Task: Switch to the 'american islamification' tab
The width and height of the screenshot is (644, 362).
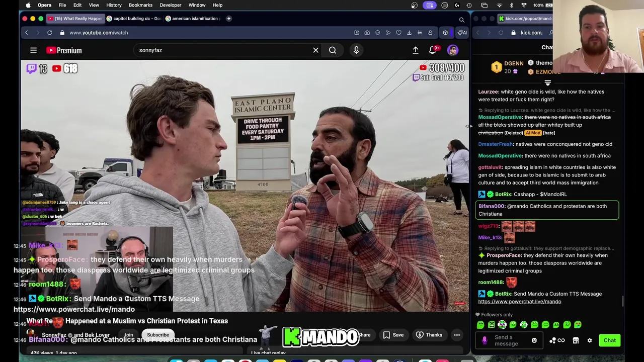Action: point(193,19)
